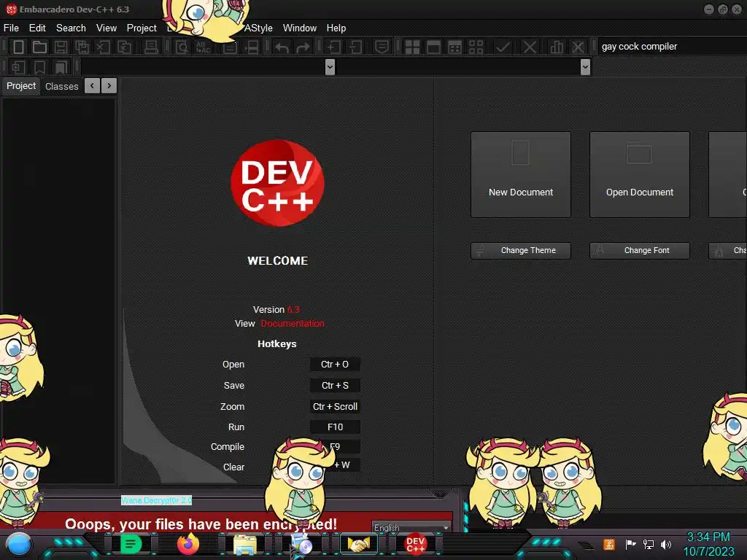Image resolution: width=747 pixels, height=560 pixels.
Task: Click the Profile Analysis chart icon
Action: [x=557, y=47]
